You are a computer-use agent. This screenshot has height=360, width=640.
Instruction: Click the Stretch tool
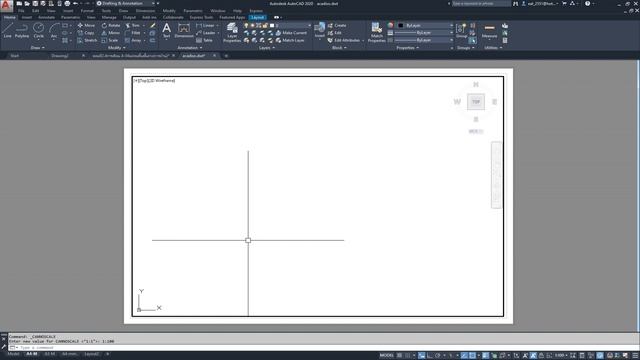[87, 40]
